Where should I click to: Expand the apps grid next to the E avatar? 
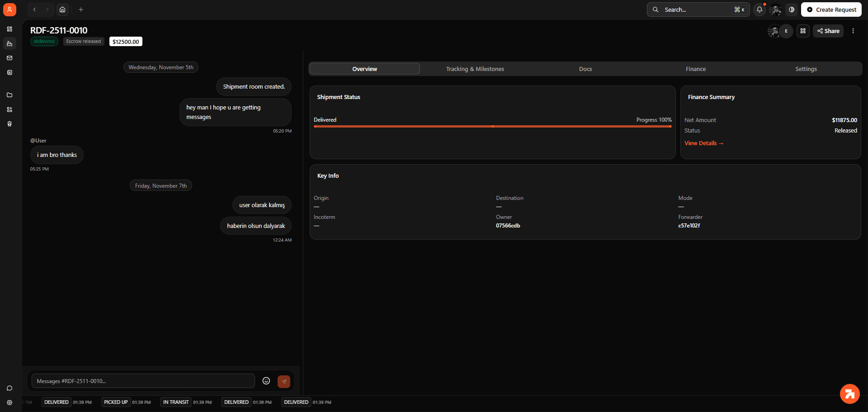803,31
